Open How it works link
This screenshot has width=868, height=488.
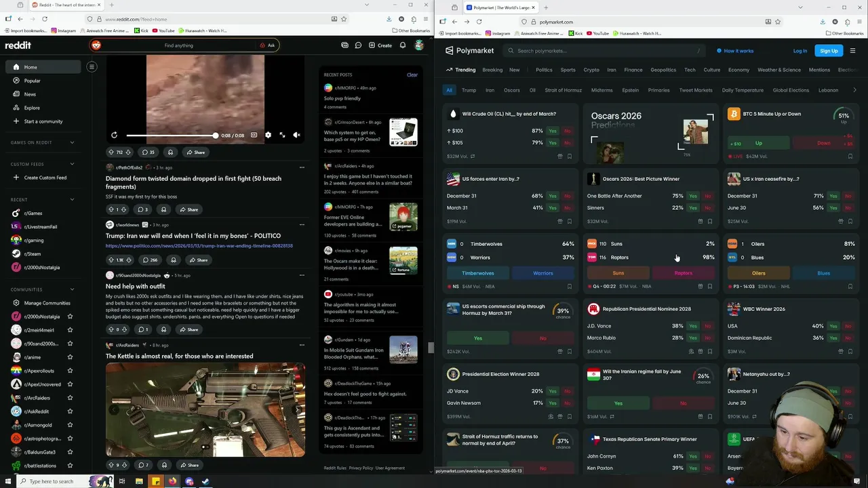734,51
